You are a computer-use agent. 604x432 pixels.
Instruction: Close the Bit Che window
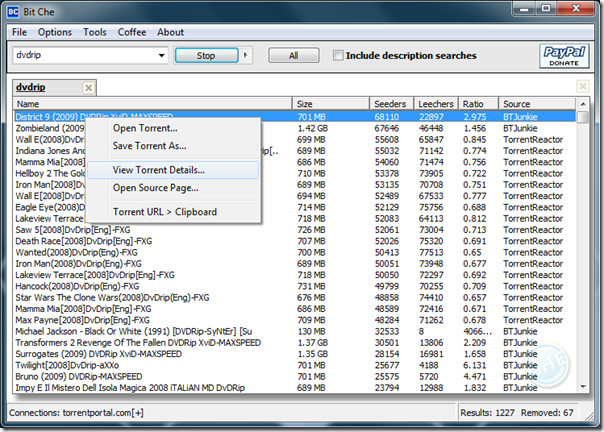(x=576, y=8)
